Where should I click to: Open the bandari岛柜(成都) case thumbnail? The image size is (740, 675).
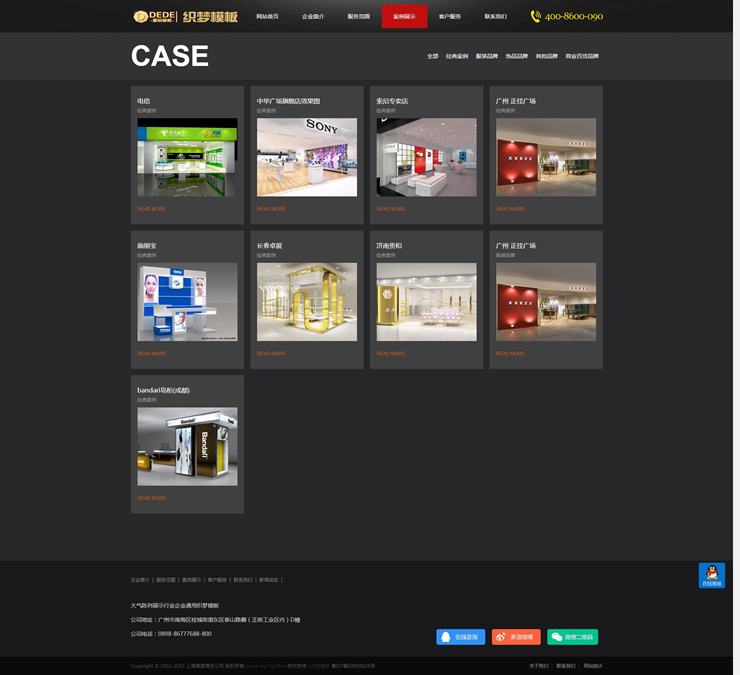tap(187, 446)
